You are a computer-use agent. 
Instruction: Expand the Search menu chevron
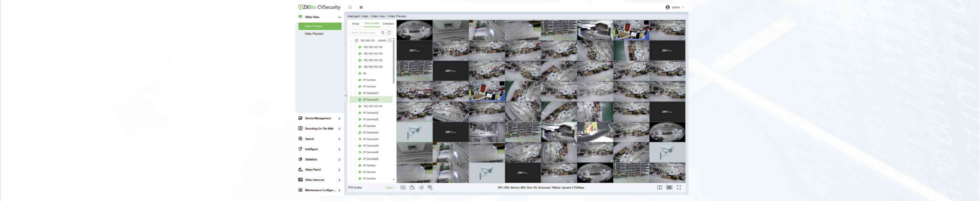click(339, 139)
